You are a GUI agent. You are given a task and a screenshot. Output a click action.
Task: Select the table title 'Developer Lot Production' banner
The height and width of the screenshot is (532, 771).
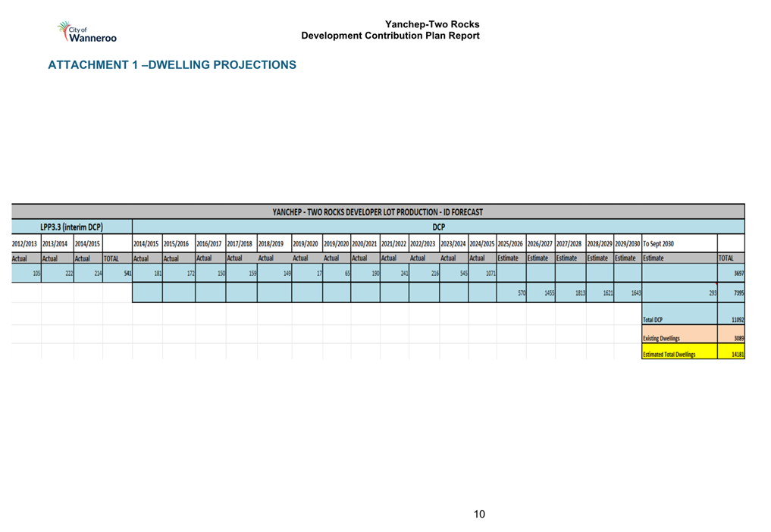[x=378, y=211]
